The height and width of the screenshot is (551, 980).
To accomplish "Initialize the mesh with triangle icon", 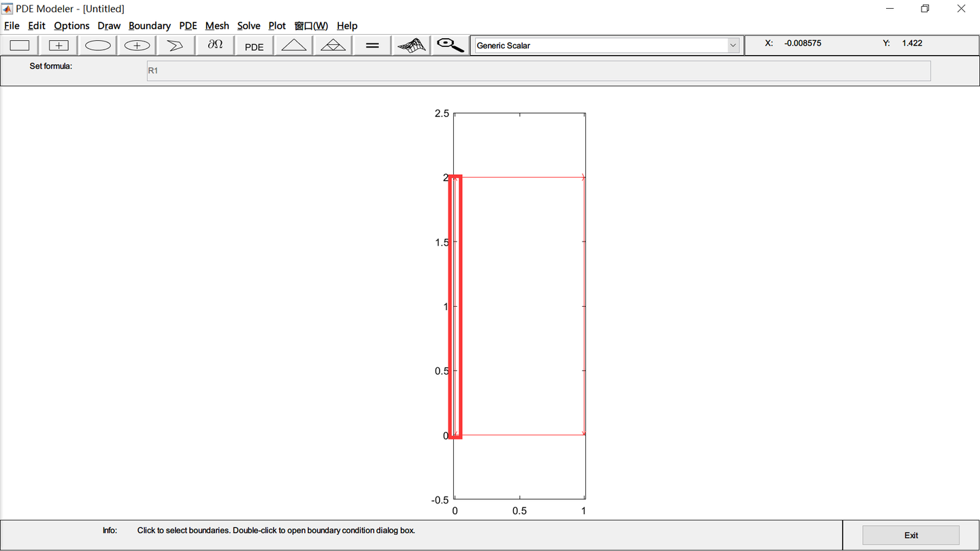I will (x=293, y=45).
